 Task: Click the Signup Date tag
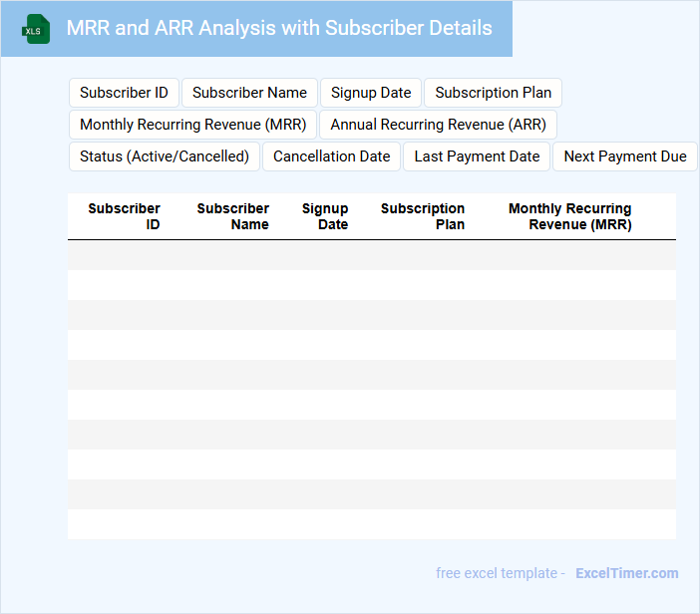click(371, 93)
